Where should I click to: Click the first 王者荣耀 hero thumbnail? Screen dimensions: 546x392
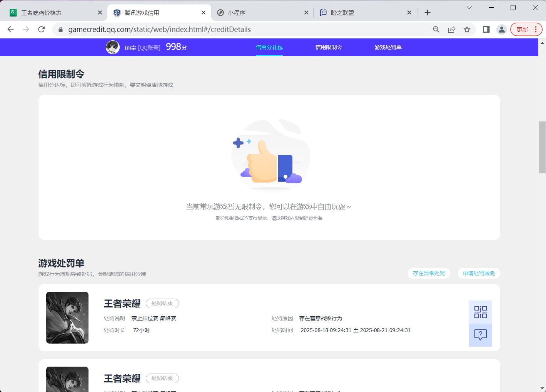pos(67,317)
